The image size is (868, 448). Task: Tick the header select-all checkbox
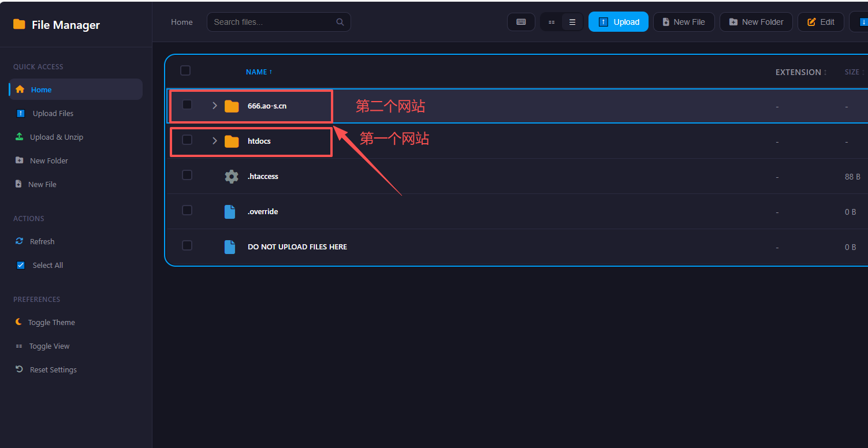click(x=185, y=70)
